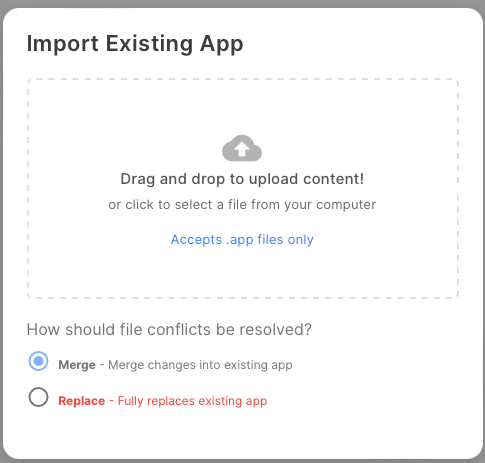Viewport: 485px width, 463px height.
Task: Click 'Fully replaces existing app' description
Action: pos(193,401)
